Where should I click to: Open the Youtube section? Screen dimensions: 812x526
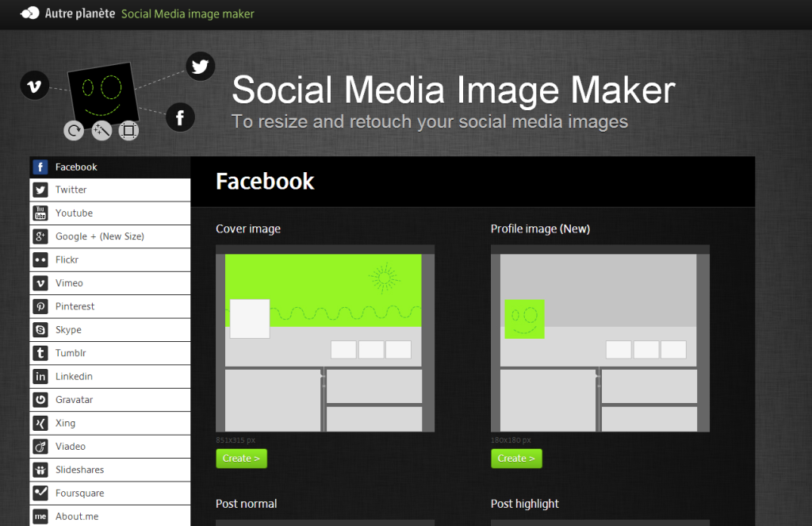(x=109, y=213)
